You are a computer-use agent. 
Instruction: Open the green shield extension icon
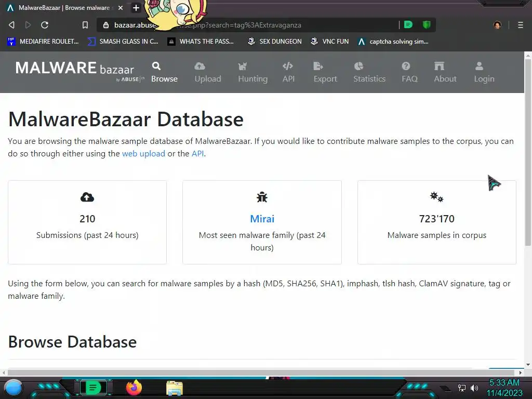[x=427, y=24]
